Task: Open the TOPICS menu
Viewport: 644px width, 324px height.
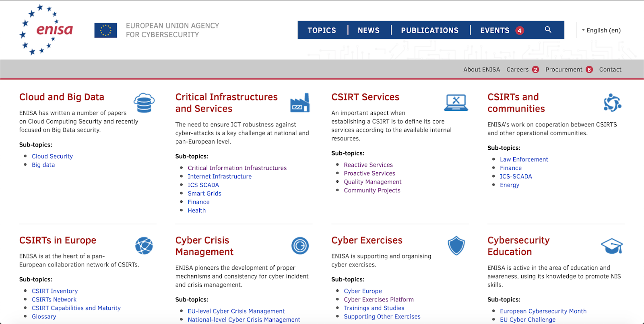Action: (x=322, y=30)
